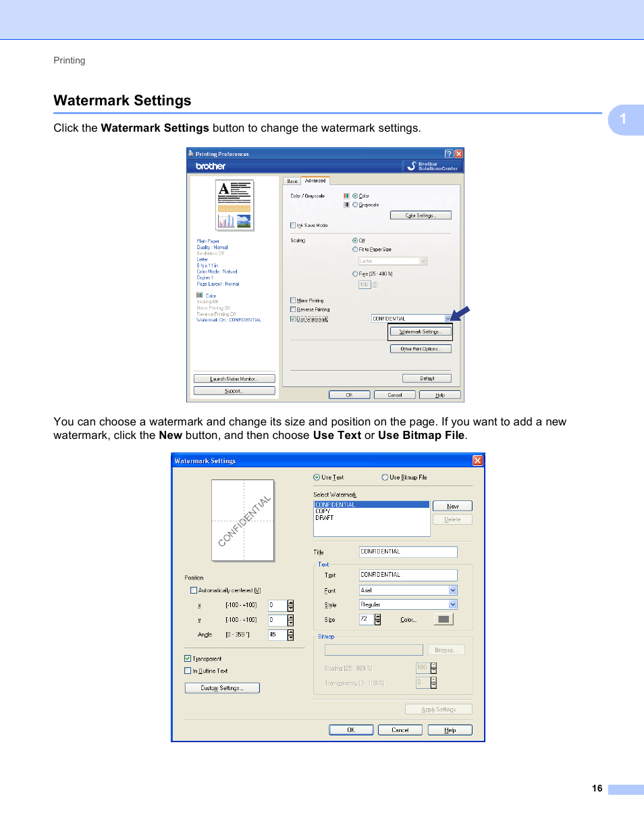Click the Support button
This screenshot has width=644, height=834.
[x=234, y=391]
